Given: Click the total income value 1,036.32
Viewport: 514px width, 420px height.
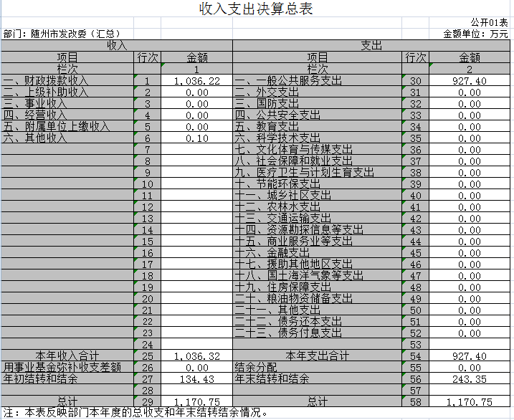Looking at the screenshot, I should point(196,355).
